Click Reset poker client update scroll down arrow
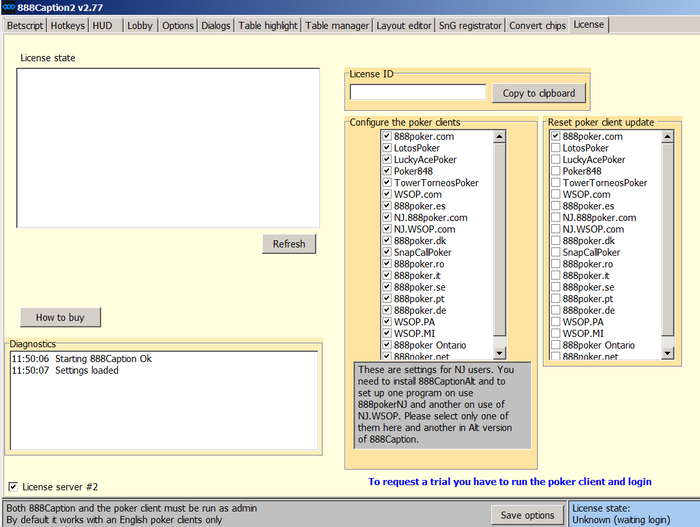The width and height of the screenshot is (700, 527). (667, 353)
